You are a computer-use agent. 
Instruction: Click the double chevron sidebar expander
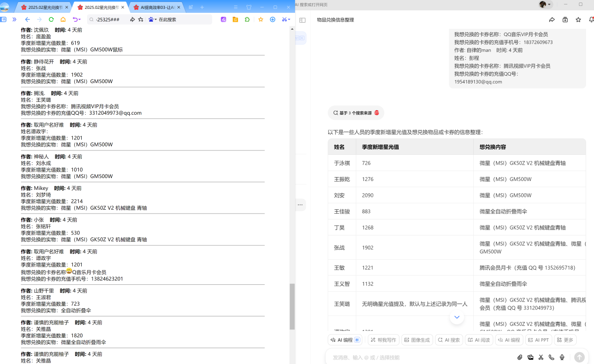click(14, 19)
